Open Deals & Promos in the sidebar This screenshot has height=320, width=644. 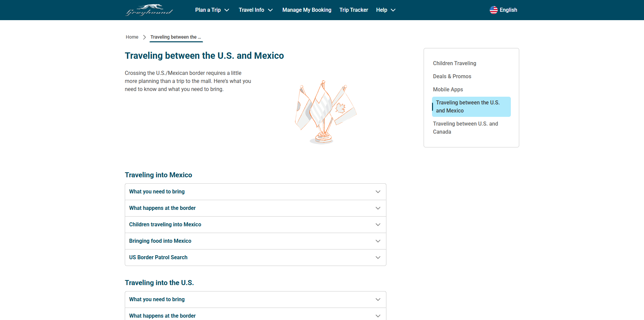[x=452, y=76]
